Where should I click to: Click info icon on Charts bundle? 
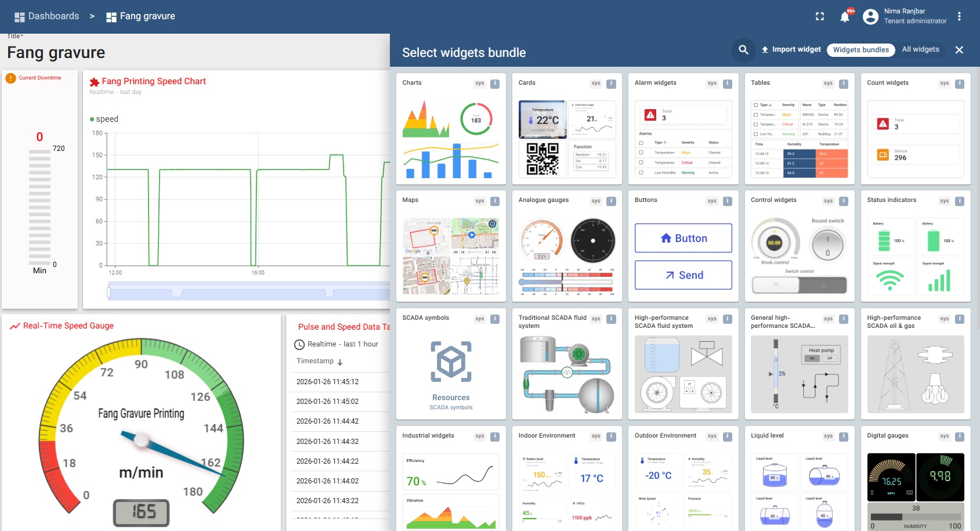(495, 84)
